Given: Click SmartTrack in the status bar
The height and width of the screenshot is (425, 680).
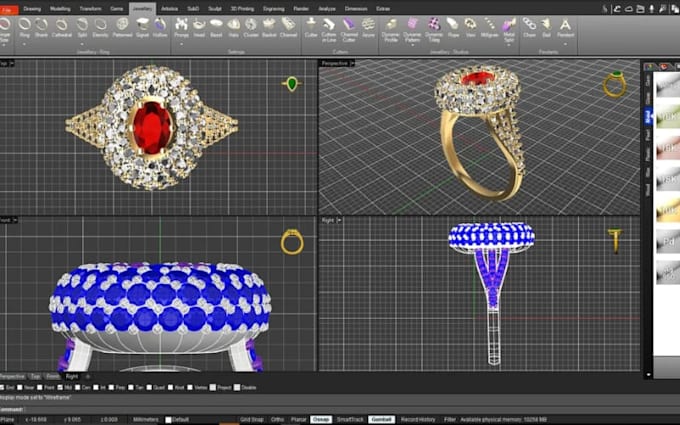Looking at the screenshot, I should pyautogui.click(x=350, y=420).
